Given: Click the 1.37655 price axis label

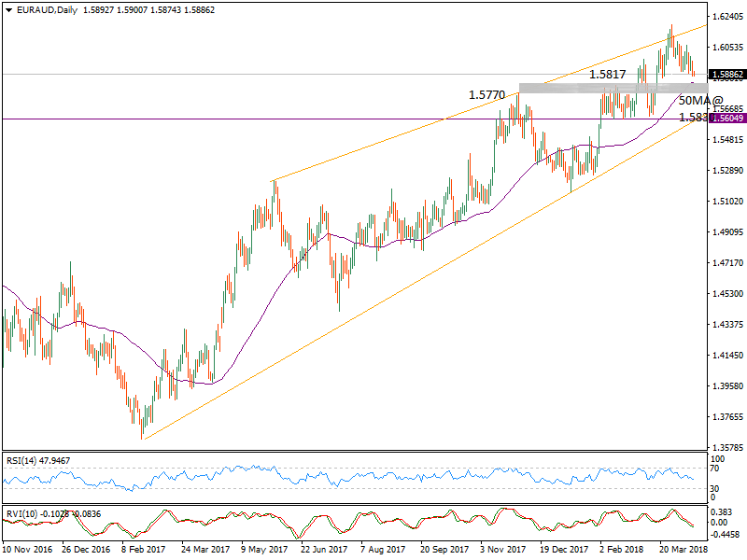Looking at the screenshot, I should point(727,416).
